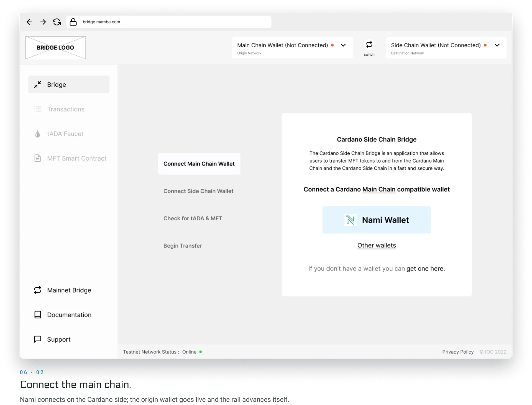The height and width of the screenshot is (405, 532).
Task: Open Documentation link in sidebar
Action: pos(69,315)
